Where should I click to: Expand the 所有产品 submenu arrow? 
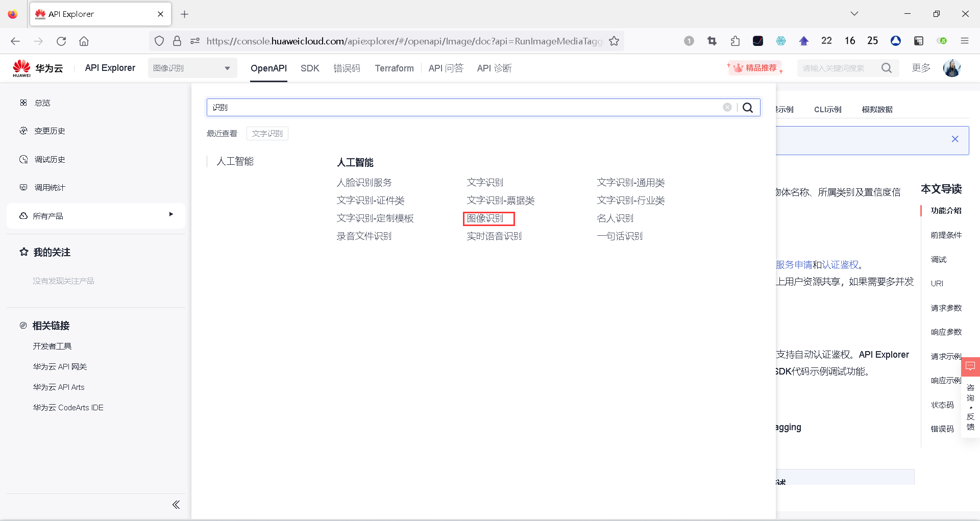[171, 214]
